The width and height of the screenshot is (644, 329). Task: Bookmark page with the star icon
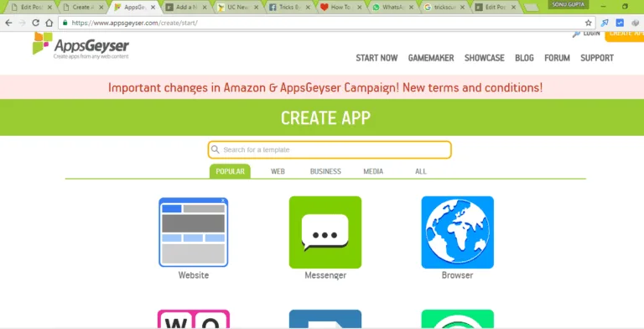point(588,23)
